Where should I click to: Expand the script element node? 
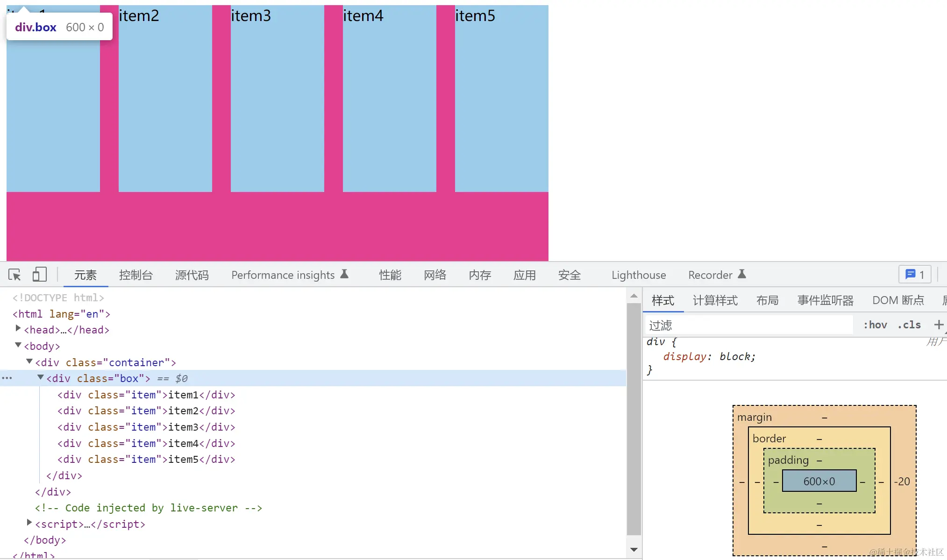(x=29, y=523)
